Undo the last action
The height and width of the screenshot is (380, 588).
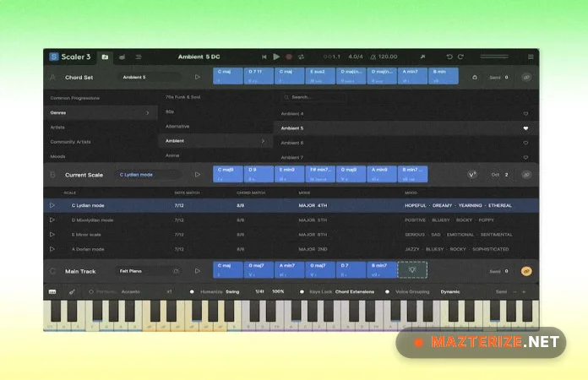pos(449,57)
